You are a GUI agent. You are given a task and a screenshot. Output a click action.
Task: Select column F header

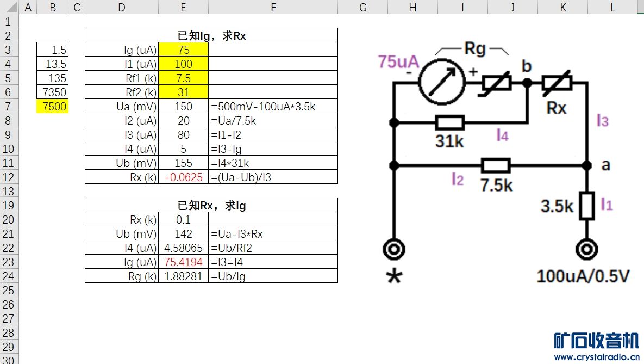tap(273, 7)
